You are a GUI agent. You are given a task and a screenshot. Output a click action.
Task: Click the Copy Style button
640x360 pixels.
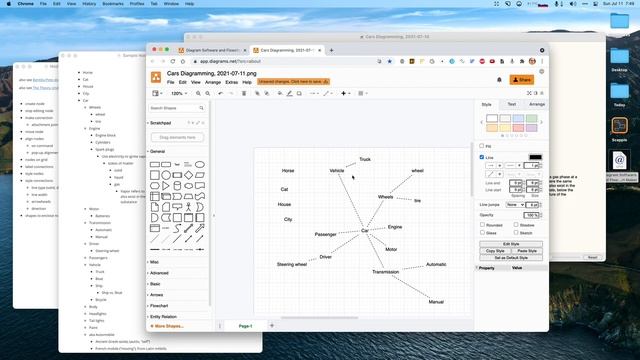pyautogui.click(x=495, y=251)
